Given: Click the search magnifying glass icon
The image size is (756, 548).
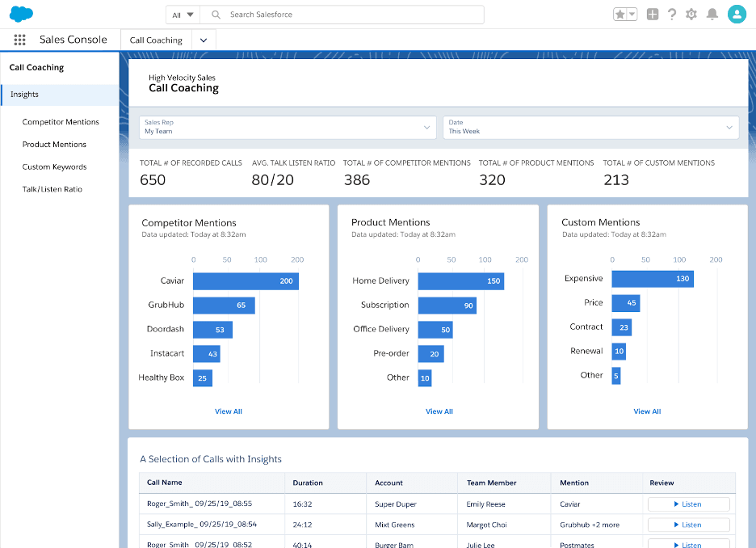Looking at the screenshot, I should pos(213,14).
